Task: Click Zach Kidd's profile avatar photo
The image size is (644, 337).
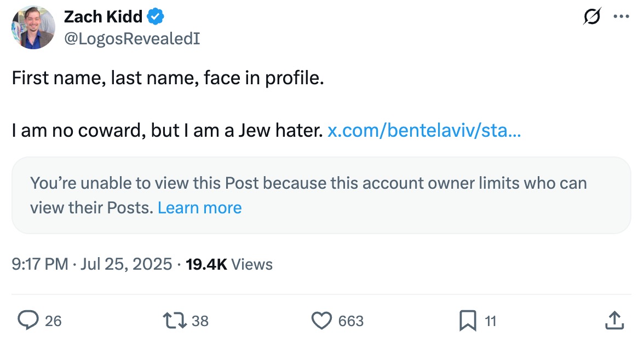Action: [x=33, y=28]
